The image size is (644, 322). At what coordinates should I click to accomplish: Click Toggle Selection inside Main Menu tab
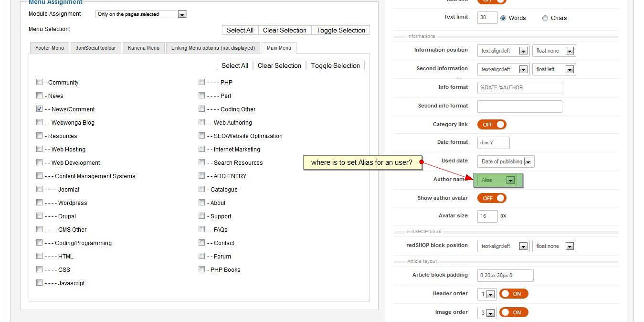(335, 65)
